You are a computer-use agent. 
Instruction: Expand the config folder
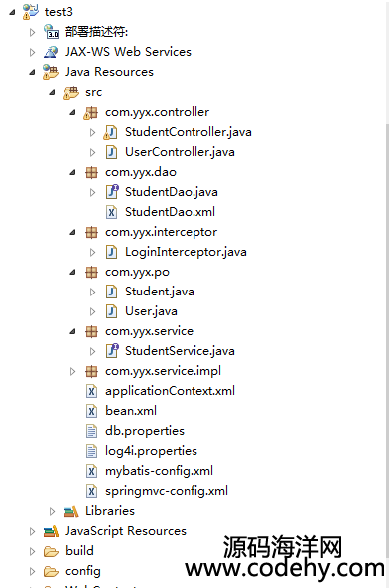coord(32,571)
